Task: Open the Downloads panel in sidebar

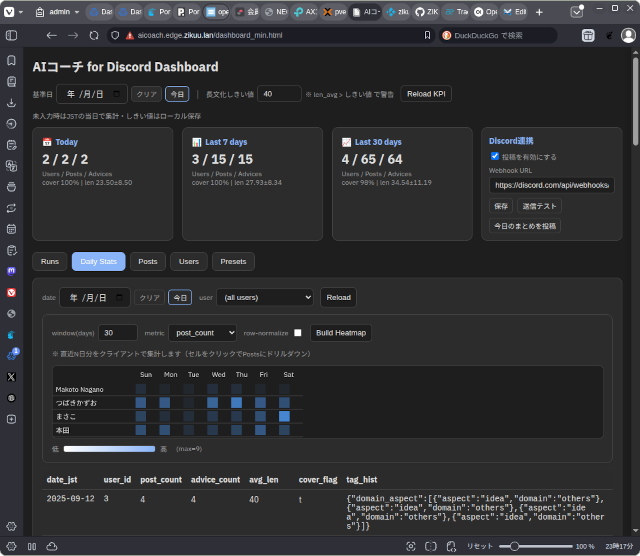Action: [x=11, y=102]
